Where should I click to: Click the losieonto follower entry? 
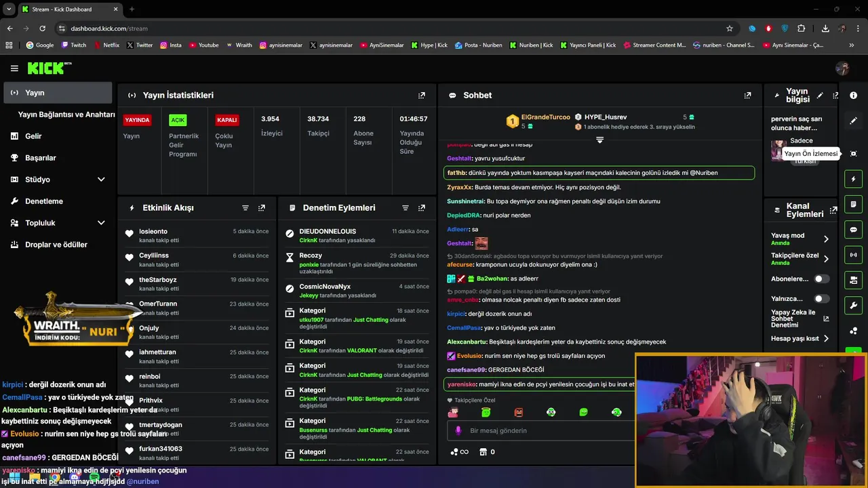pyautogui.click(x=197, y=235)
